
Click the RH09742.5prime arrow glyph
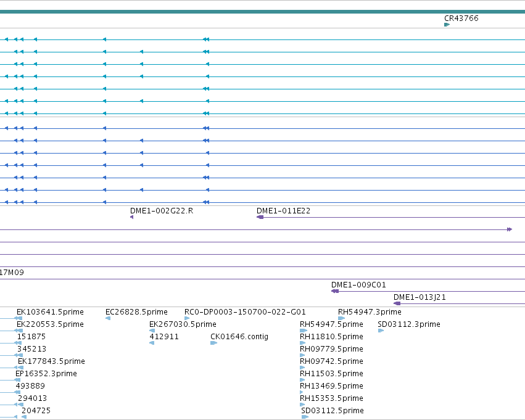coord(302,368)
